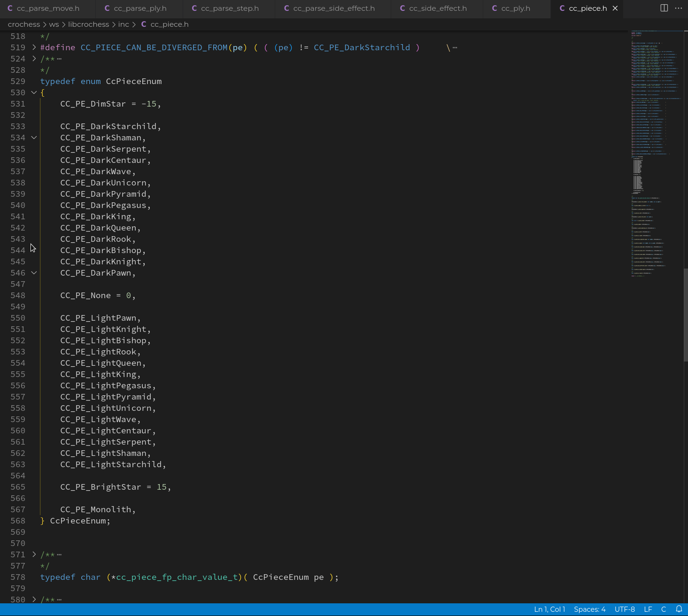
Task: Click the C icon on cc_parse_step.h tab
Action: tap(193, 8)
